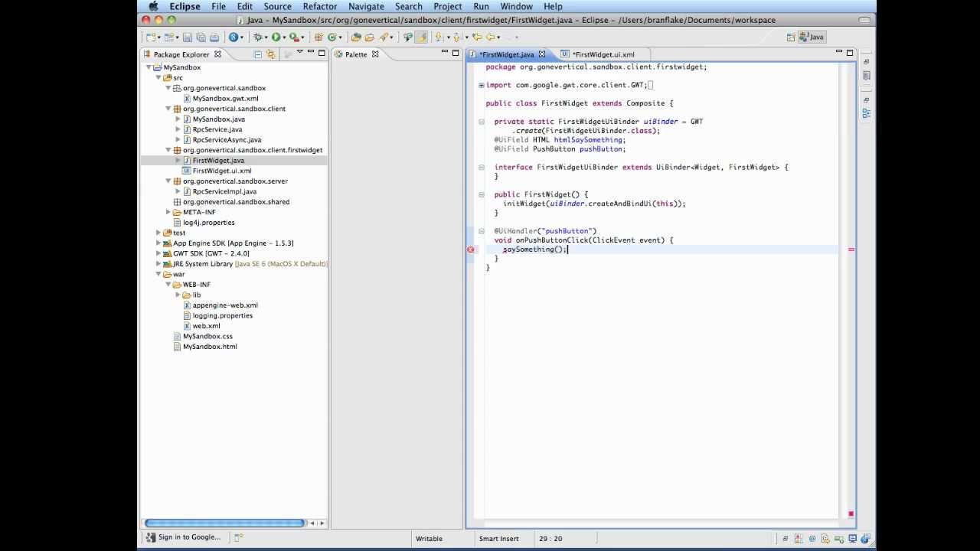Expand the META-INF folder
The height and width of the screenshot is (551, 980).
point(168,212)
